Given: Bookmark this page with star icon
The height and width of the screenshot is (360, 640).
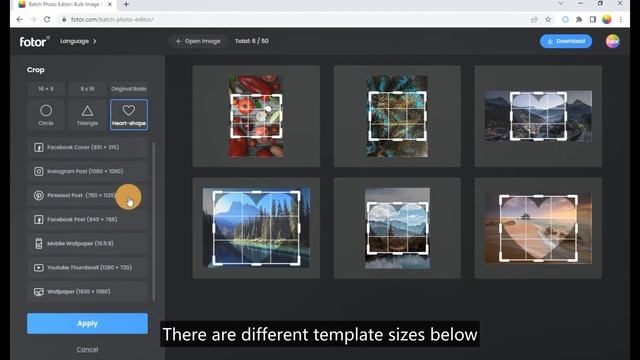Looking at the screenshot, I should [x=548, y=19].
